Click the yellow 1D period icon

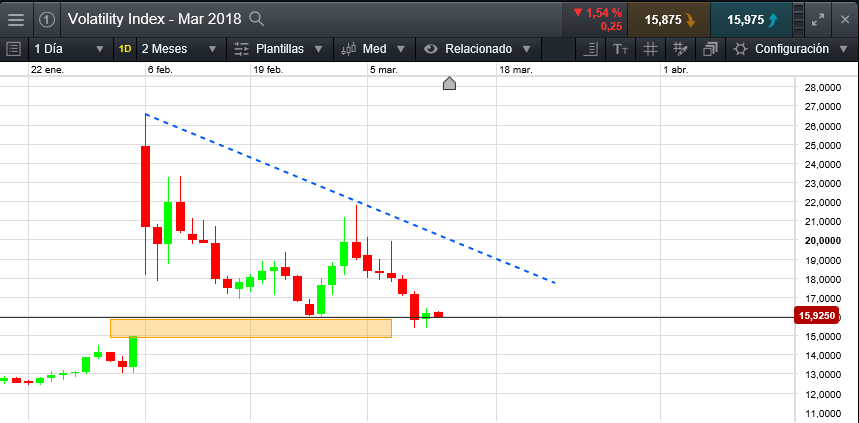point(125,49)
